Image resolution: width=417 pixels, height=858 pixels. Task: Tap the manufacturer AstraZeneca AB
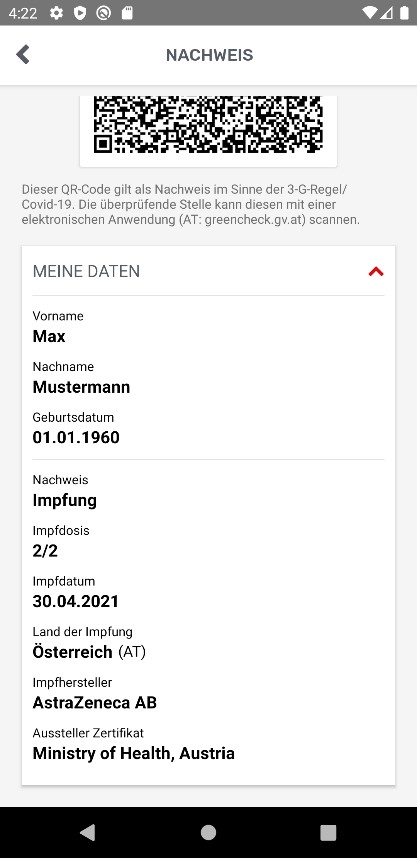95,703
